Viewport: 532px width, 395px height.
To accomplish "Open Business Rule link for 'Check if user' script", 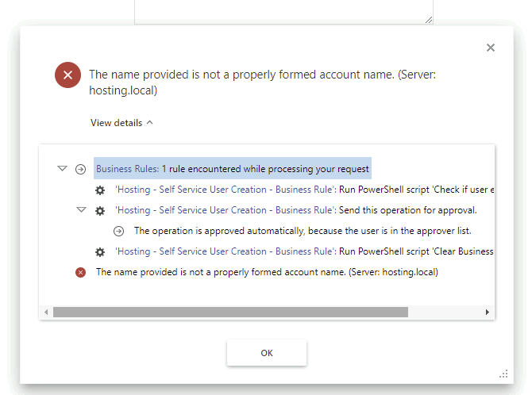I will point(226,190).
